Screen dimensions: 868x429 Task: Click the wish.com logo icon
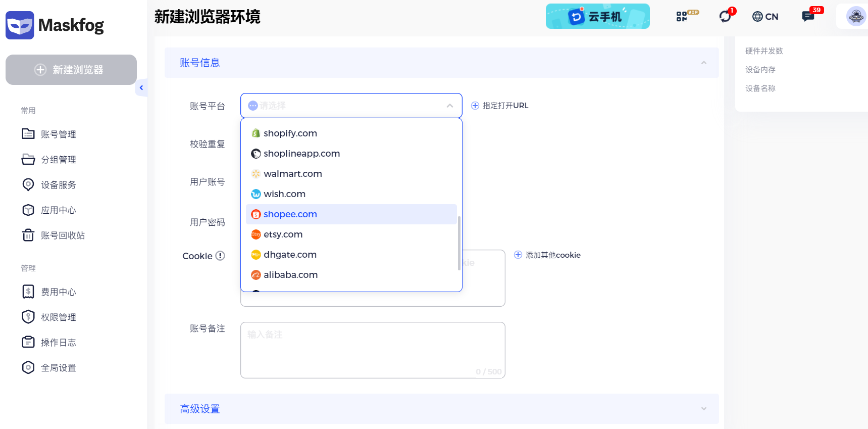click(256, 194)
